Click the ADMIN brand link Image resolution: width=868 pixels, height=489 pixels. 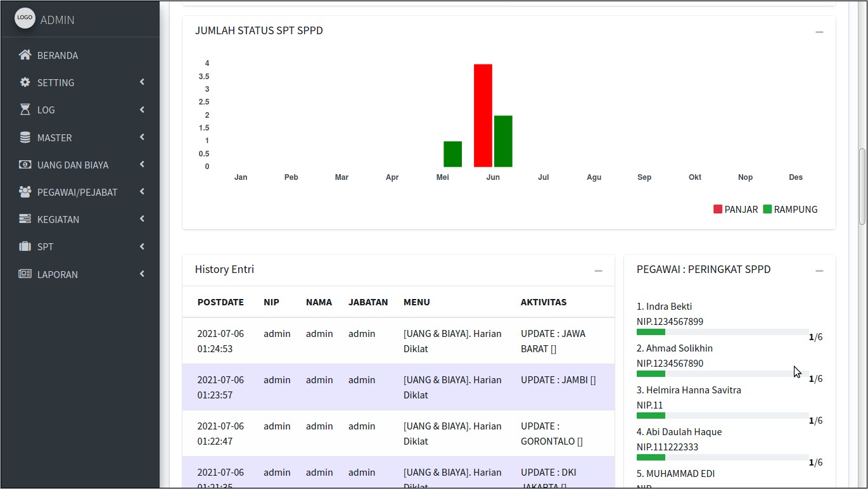(57, 20)
